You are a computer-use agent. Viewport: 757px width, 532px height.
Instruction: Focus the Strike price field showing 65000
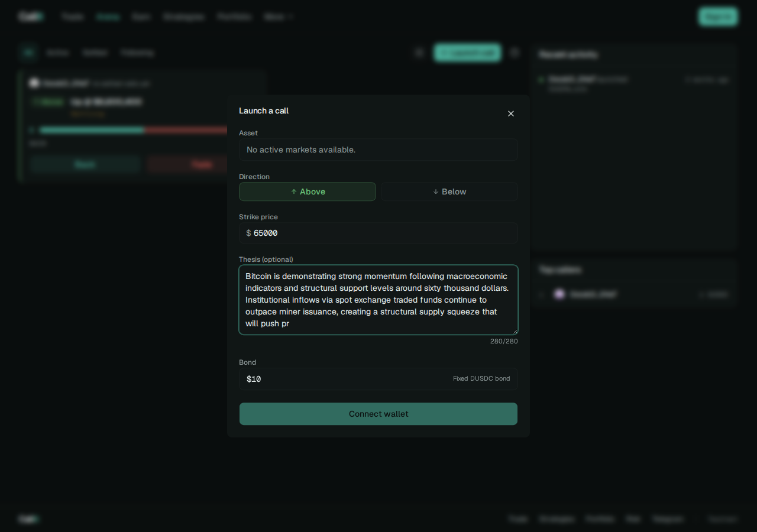[378, 233]
